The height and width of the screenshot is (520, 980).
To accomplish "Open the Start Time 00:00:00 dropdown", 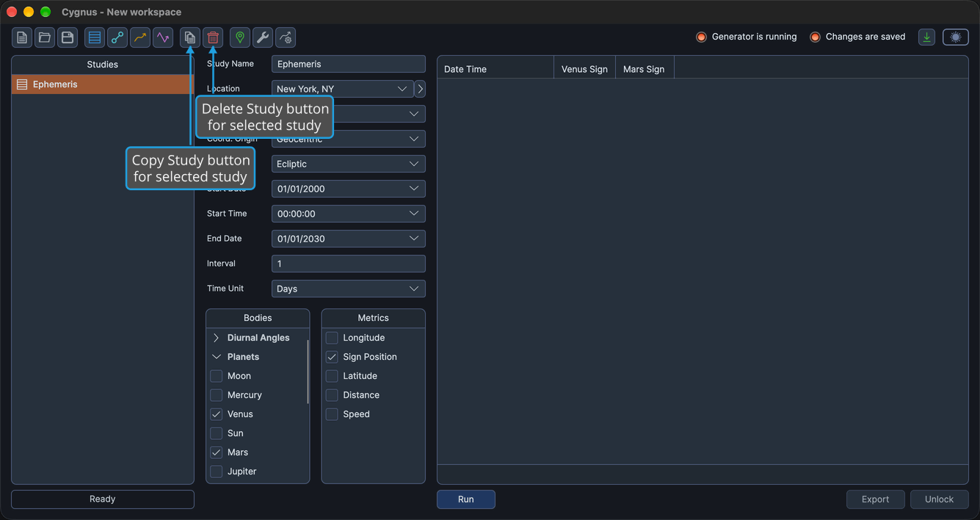I will click(x=349, y=214).
